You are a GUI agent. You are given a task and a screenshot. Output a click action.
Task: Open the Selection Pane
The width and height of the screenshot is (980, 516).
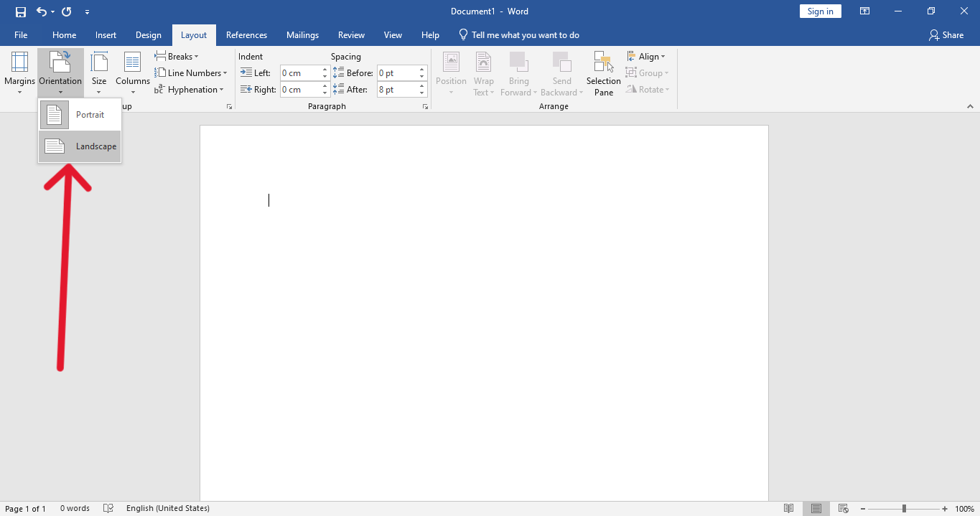pyautogui.click(x=603, y=73)
